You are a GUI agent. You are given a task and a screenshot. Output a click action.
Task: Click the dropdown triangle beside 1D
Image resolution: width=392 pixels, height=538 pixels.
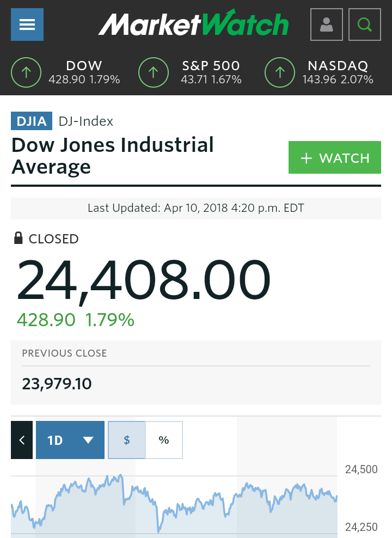[88, 440]
